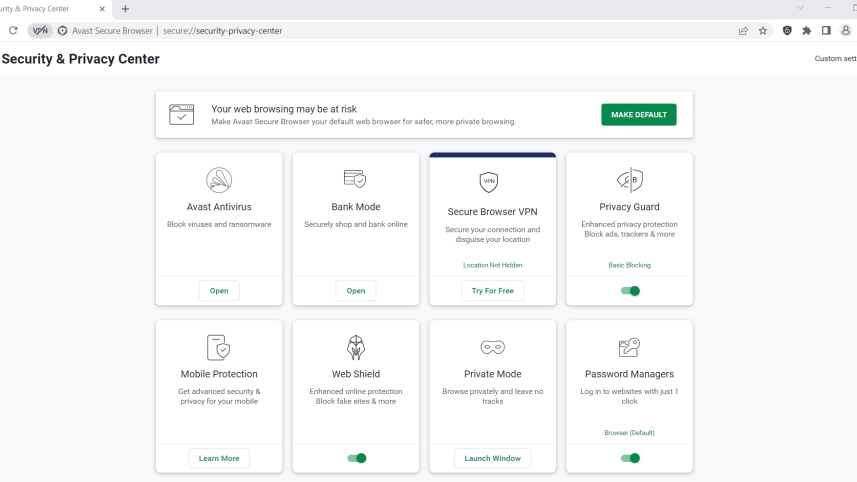Close the Security & Privacy Center tab

click(102, 9)
